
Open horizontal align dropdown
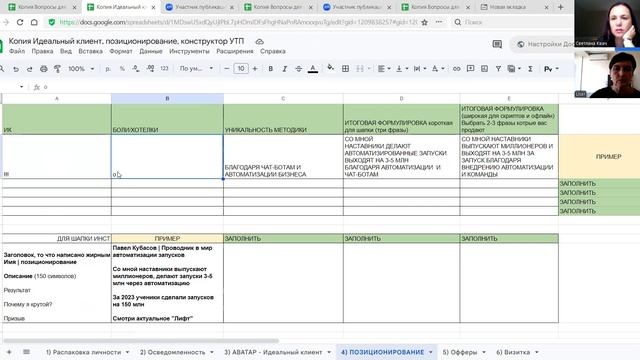click(384, 69)
